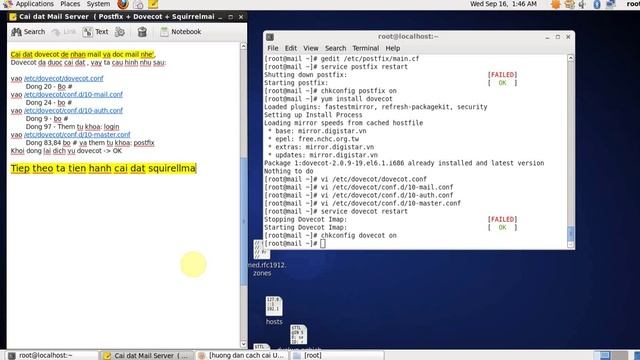Screen dimensions: 640x360
Task: Click the tools gear icon in note toolbar
Action: (x=120, y=32)
